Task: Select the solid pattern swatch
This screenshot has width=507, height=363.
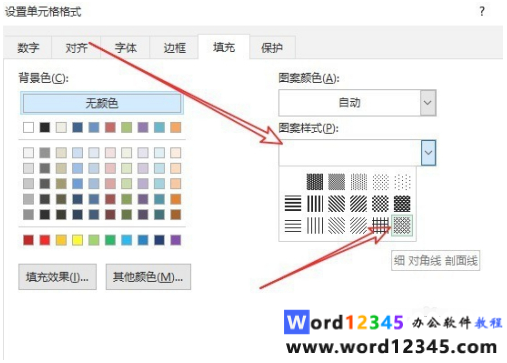Action: pyautogui.click(x=293, y=182)
